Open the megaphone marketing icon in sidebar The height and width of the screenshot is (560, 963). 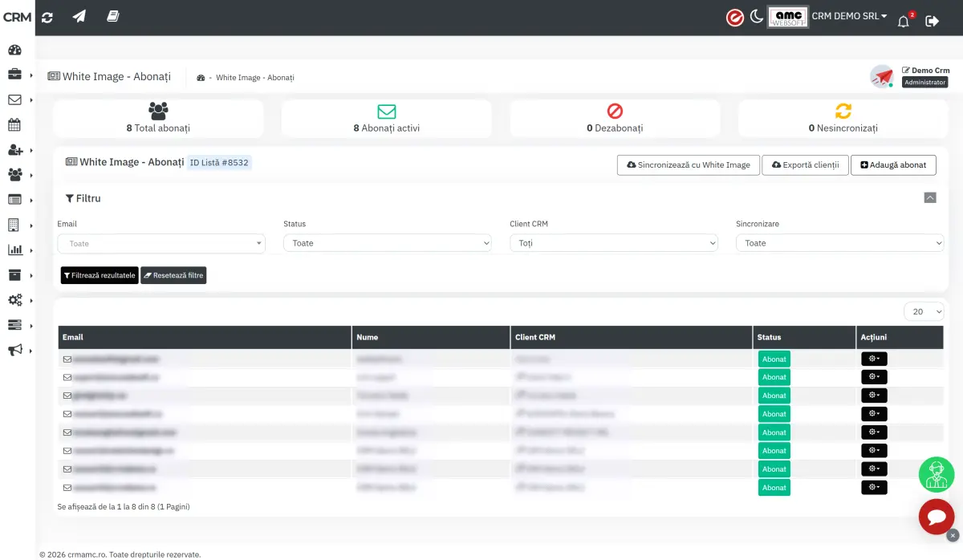pyautogui.click(x=14, y=351)
